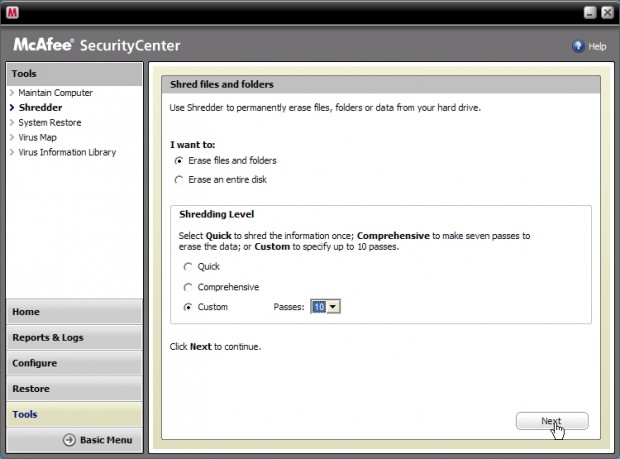The image size is (620, 459).
Task: Expand the Shredder chevron
Action: [12, 108]
